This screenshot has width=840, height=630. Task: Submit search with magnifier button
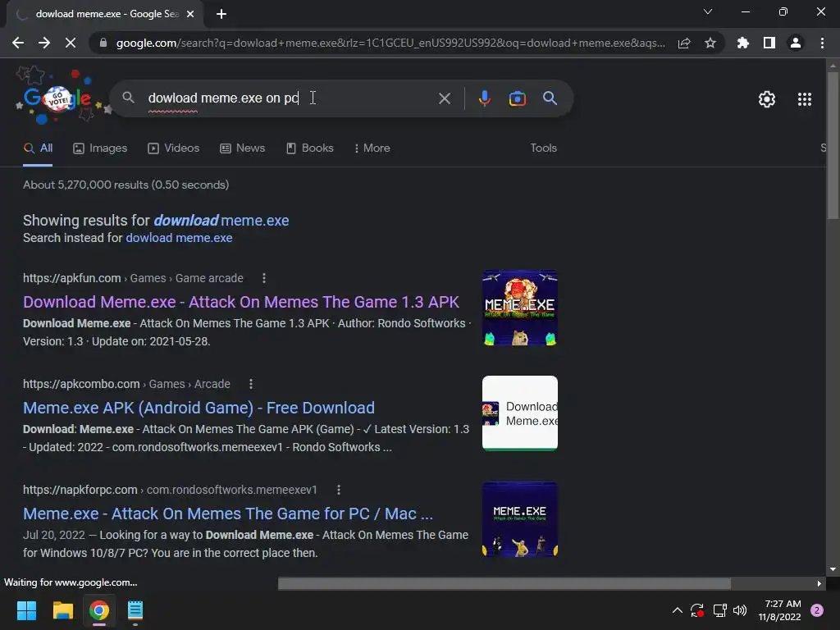pyautogui.click(x=550, y=98)
